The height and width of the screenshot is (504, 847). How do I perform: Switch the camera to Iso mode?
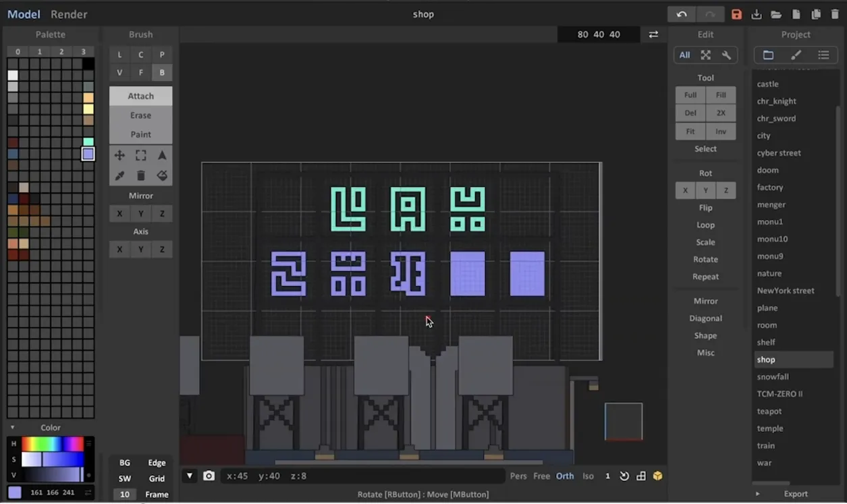[588, 476]
